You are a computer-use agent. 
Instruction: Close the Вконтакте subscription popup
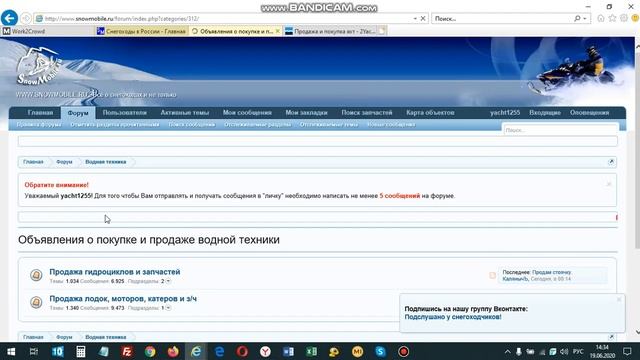pyautogui.click(x=619, y=300)
